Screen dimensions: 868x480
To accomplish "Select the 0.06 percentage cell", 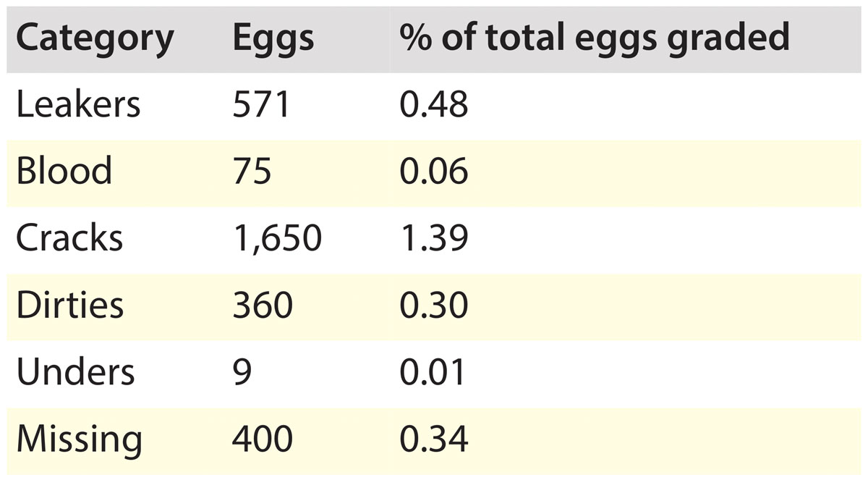I will pyautogui.click(x=434, y=171).
